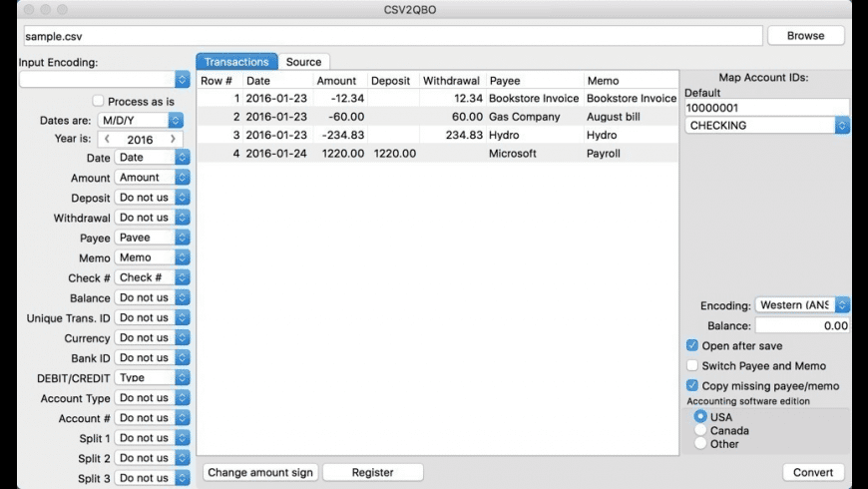Uncheck Copy missing payee/memo
This screenshot has height=489, width=868.
click(692, 385)
